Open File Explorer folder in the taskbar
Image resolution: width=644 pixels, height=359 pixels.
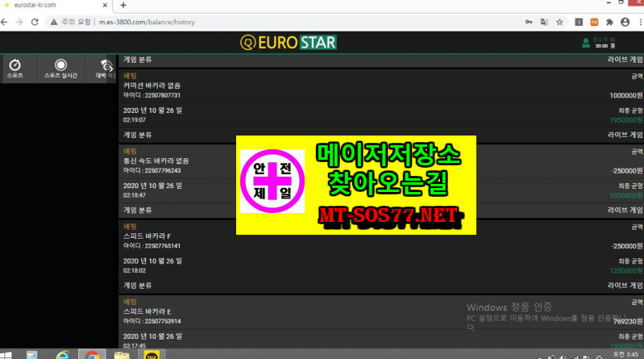(x=122, y=355)
